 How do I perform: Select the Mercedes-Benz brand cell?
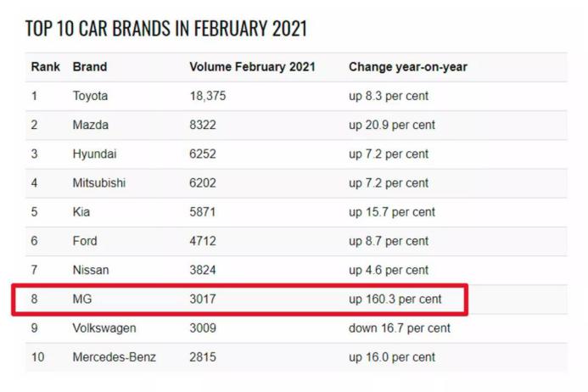pos(115,357)
